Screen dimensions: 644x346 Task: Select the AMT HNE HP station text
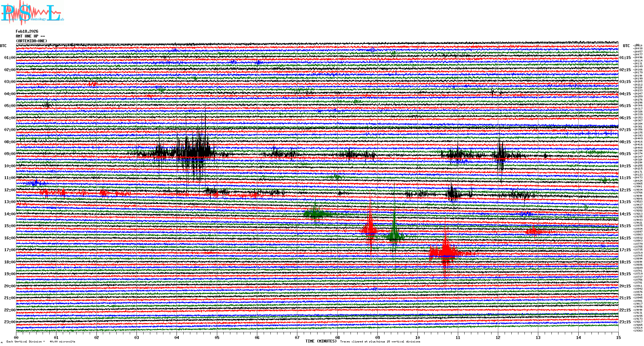tap(30, 36)
